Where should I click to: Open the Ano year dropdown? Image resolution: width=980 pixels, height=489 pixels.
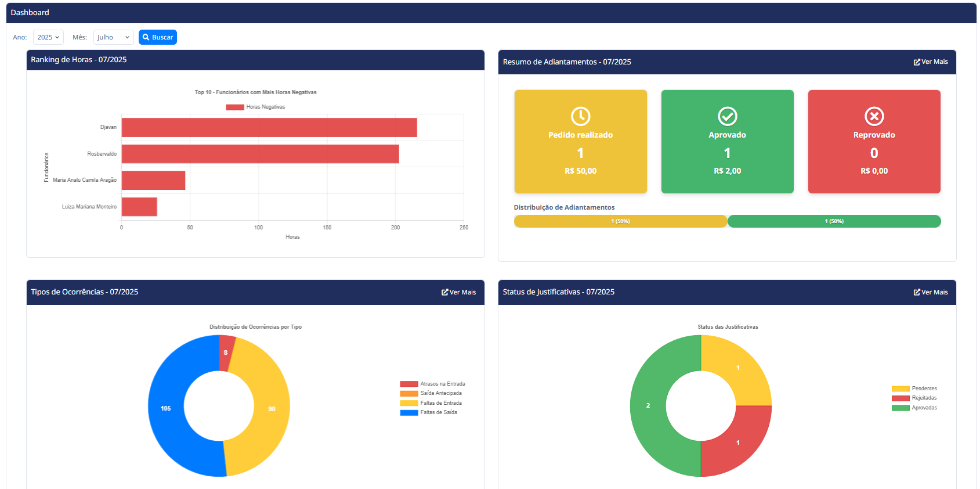48,37
